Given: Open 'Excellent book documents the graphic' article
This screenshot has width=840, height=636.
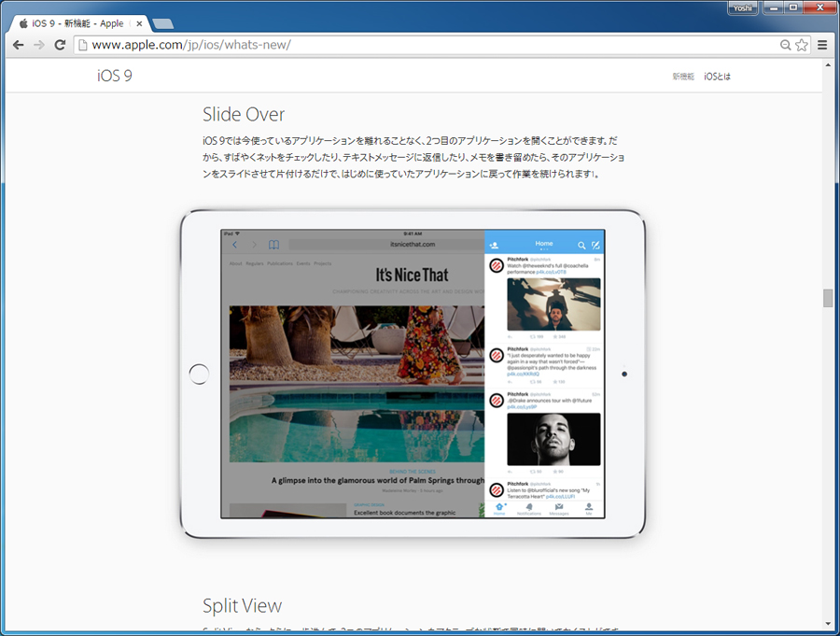Looking at the screenshot, I should [404, 513].
